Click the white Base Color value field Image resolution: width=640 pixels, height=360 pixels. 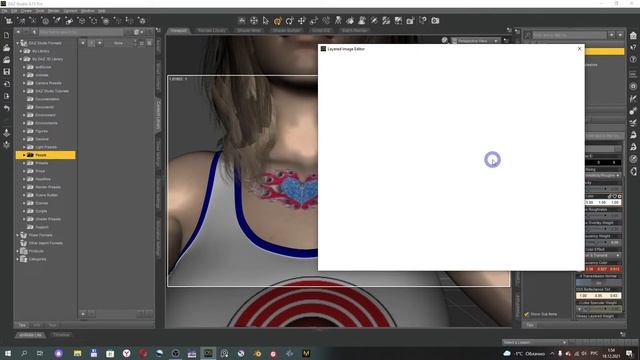(603, 202)
